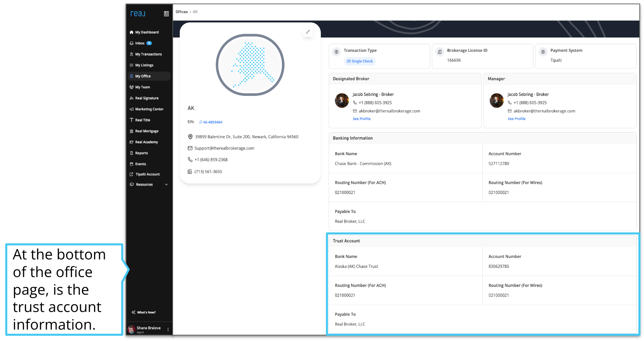Open the Marketing Center page
The image size is (644, 341).
click(x=149, y=109)
